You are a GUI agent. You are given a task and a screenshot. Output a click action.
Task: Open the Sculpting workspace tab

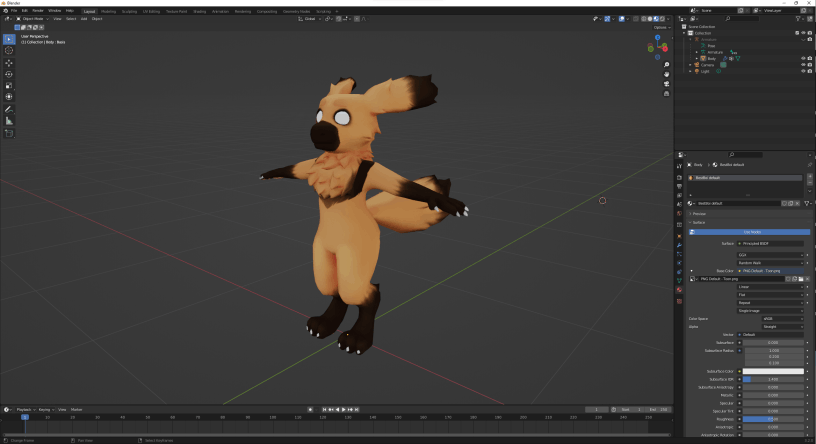tap(129, 11)
